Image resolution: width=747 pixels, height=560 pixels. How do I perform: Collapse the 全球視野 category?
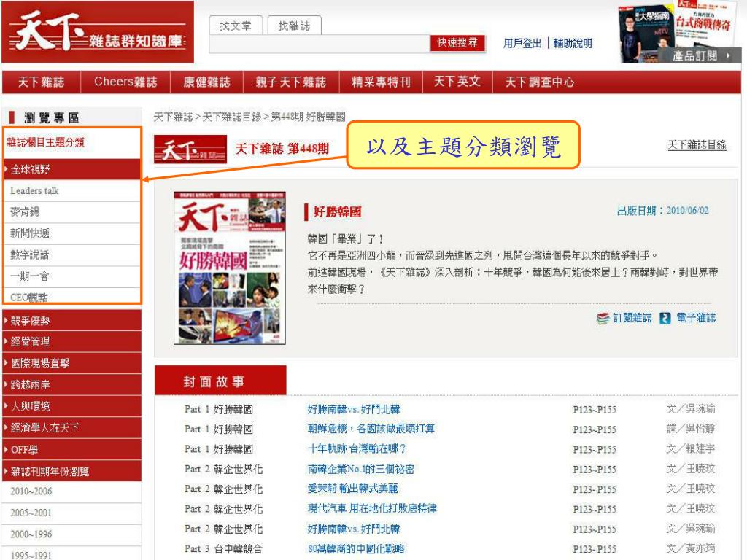tap(72, 169)
